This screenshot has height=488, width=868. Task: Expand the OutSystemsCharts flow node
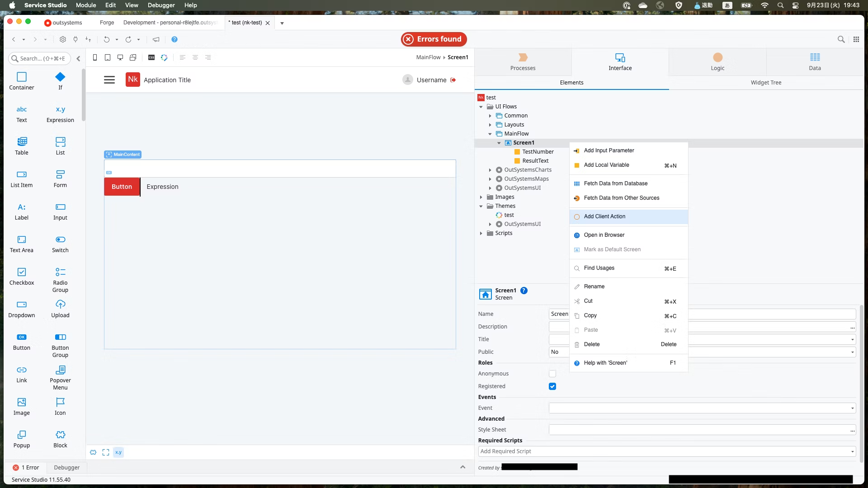click(x=490, y=170)
